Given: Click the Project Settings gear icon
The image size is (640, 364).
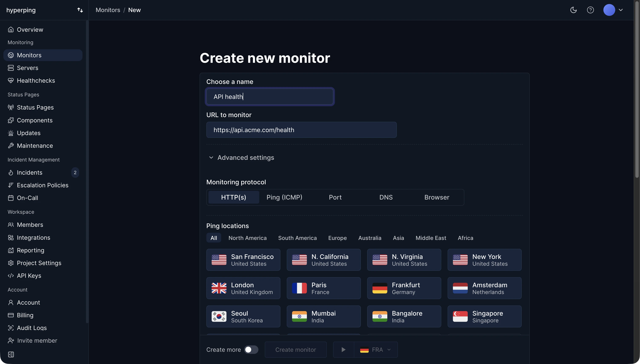Looking at the screenshot, I should (x=11, y=263).
